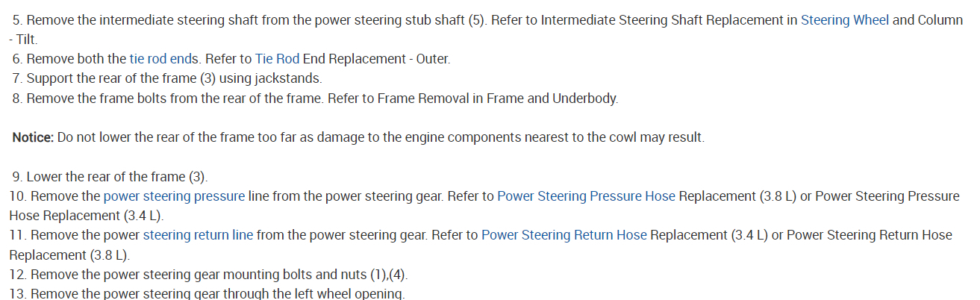Click the 'power steering pressure' line link
980x300 pixels.
click(x=174, y=196)
